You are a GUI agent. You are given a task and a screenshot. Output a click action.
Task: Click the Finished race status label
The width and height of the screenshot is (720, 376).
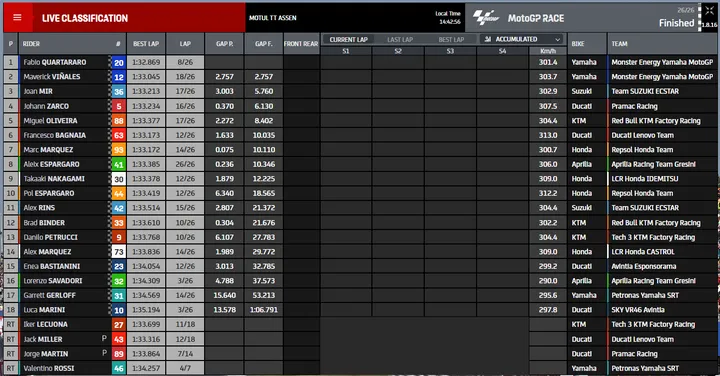tap(676, 23)
